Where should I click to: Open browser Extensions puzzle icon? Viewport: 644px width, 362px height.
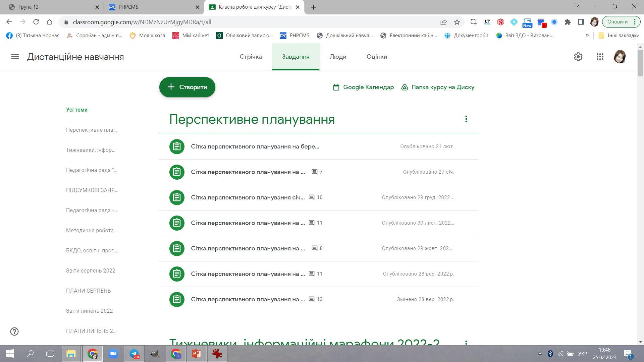(x=568, y=22)
